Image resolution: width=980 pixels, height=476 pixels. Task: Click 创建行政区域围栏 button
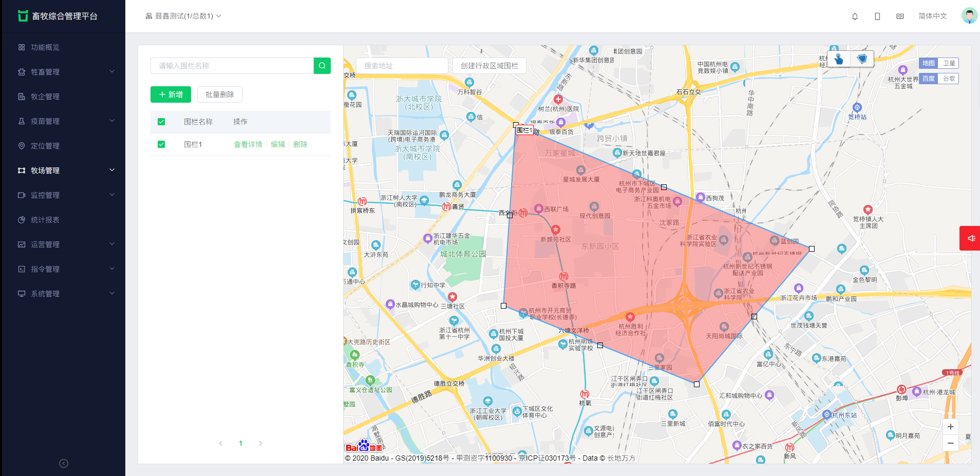(x=489, y=66)
